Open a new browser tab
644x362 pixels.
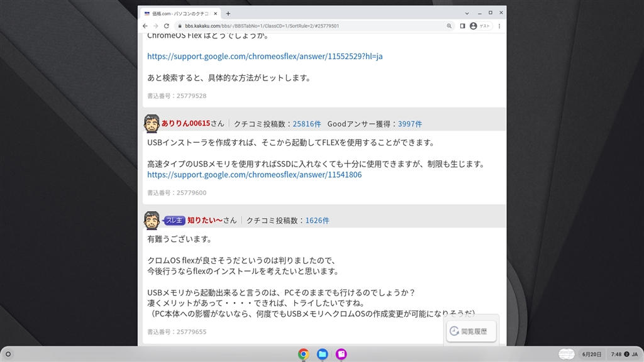pyautogui.click(x=228, y=14)
